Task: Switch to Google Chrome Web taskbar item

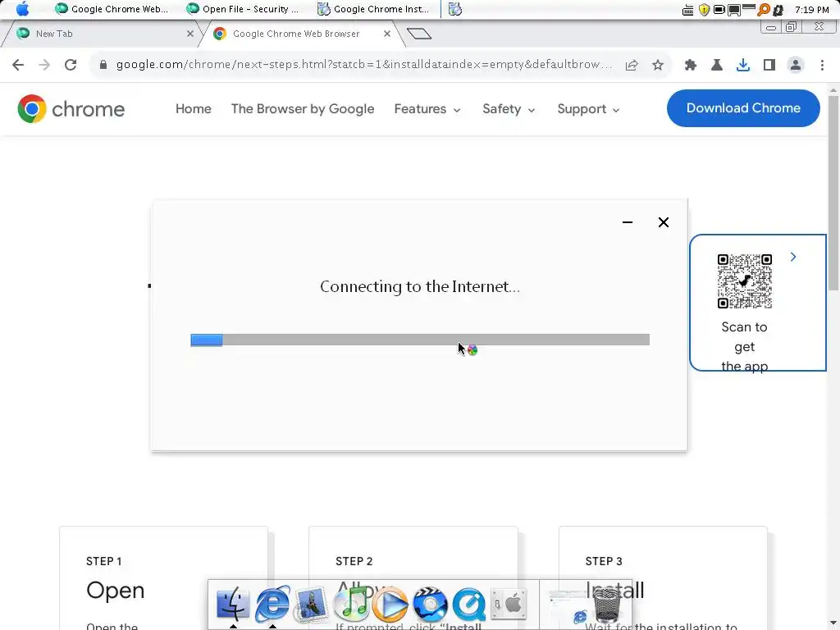Action: coord(112,9)
